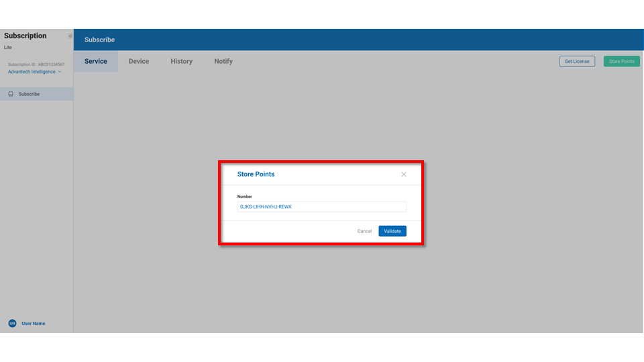The width and height of the screenshot is (644, 362).
Task: Open the Device tab
Action: click(x=139, y=61)
